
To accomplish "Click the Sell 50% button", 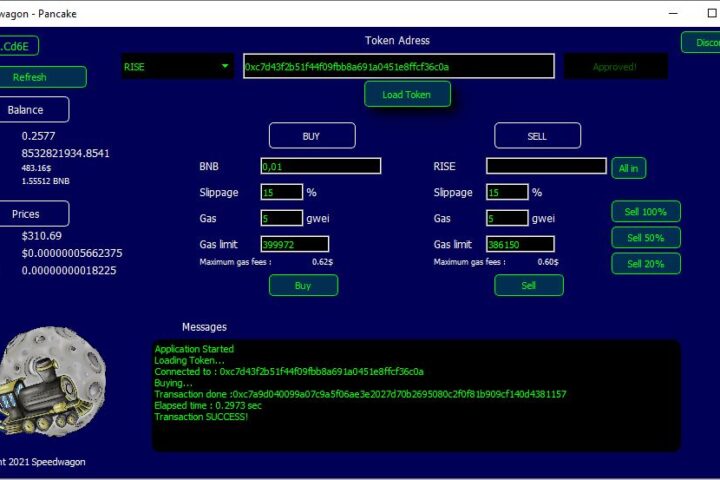I will click(x=646, y=237).
